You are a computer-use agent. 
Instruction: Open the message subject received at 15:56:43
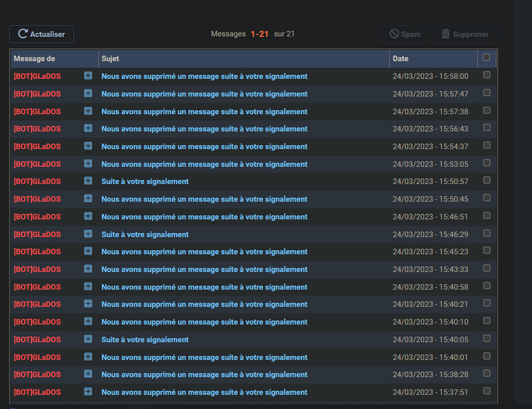tap(204, 129)
